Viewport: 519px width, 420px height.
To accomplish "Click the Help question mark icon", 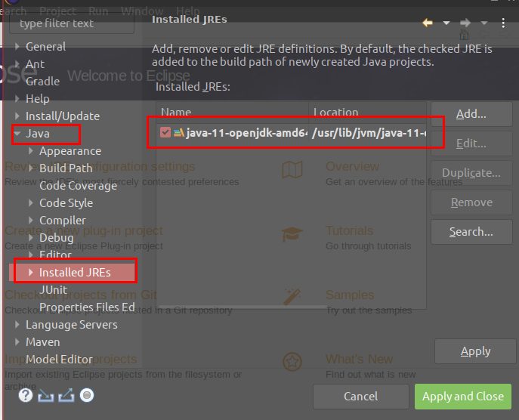I will click(26, 395).
